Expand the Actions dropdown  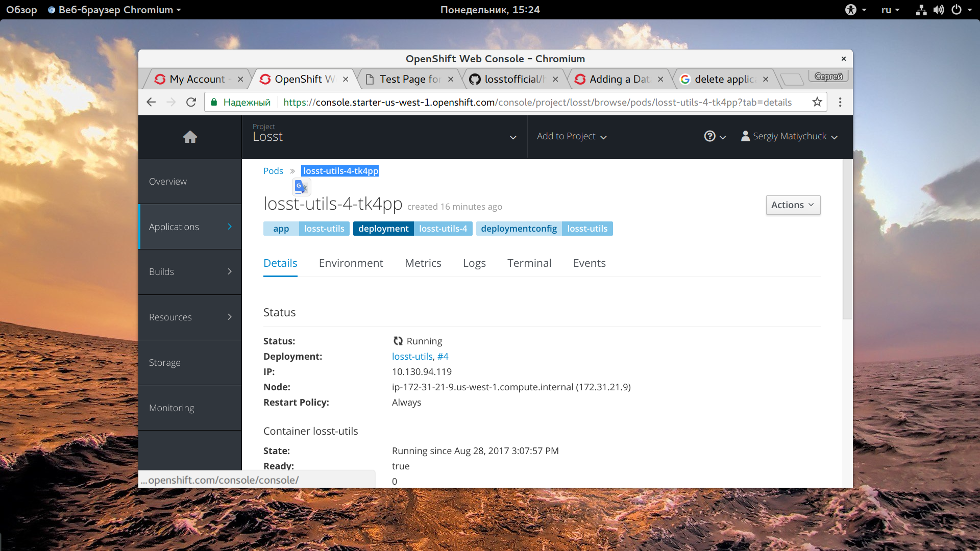pyautogui.click(x=793, y=205)
